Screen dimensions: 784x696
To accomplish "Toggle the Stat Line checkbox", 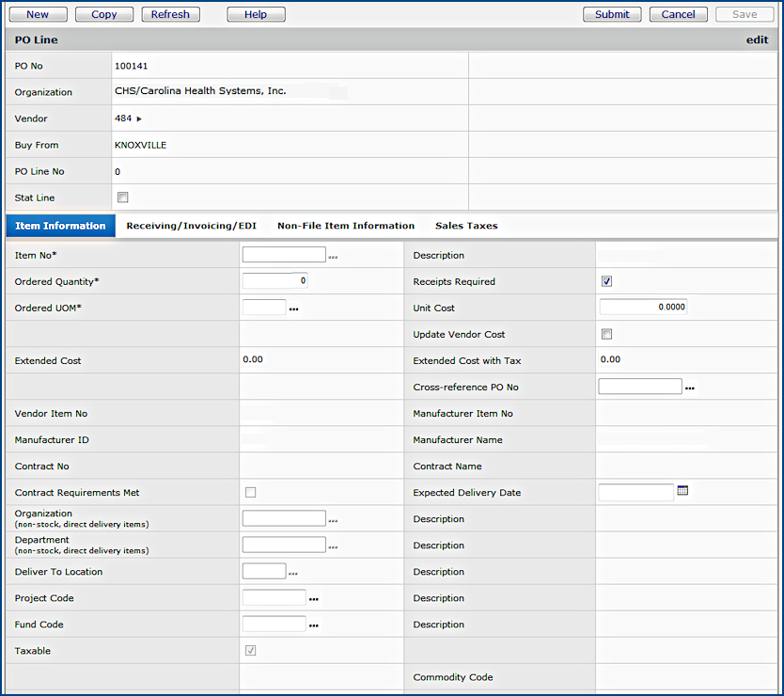I will pos(123,198).
